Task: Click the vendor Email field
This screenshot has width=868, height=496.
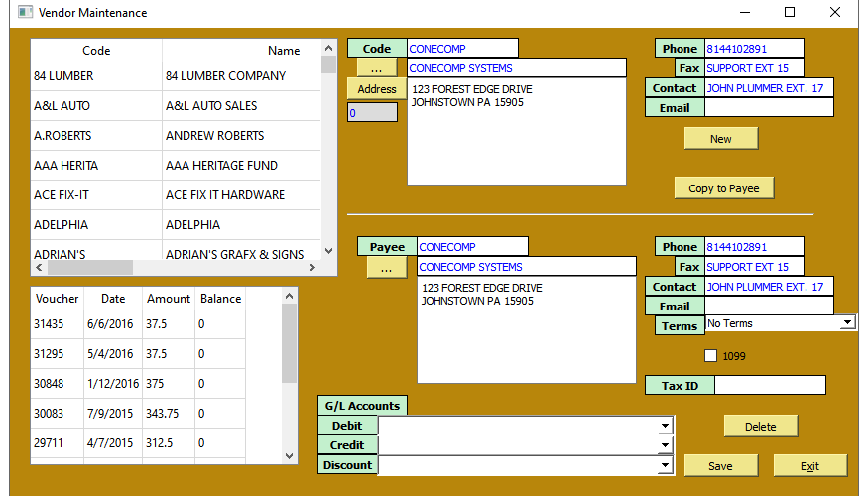Action: [x=769, y=108]
